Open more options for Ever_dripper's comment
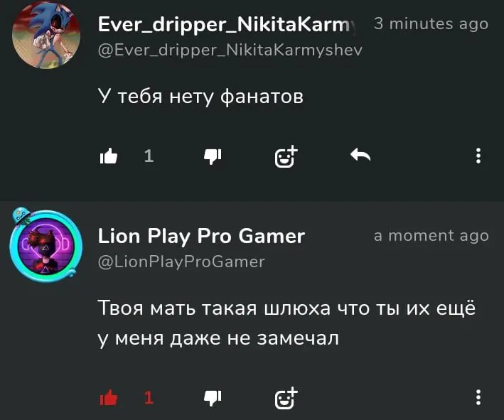The height and width of the screenshot is (420, 504). pyautogui.click(x=478, y=156)
